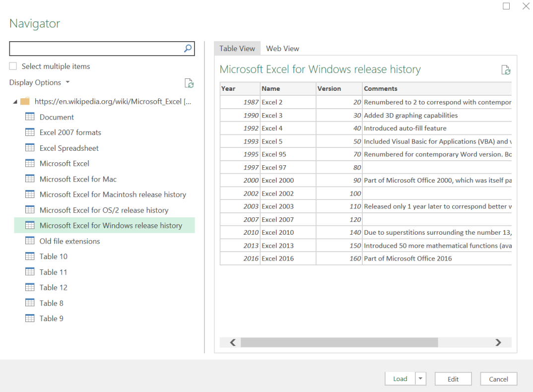The height and width of the screenshot is (392, 533).
Task: Click the Name column header
Action: (x=288, y=89)
